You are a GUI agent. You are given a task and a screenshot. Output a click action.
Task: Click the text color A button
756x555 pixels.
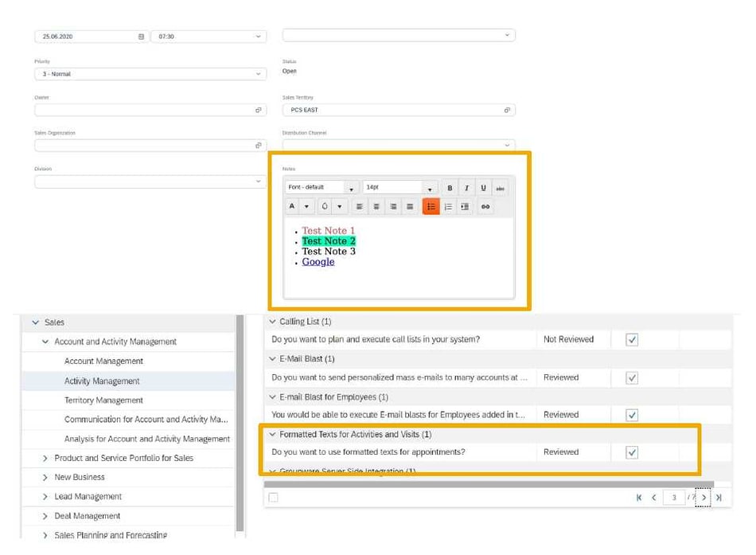click(292, 206)
